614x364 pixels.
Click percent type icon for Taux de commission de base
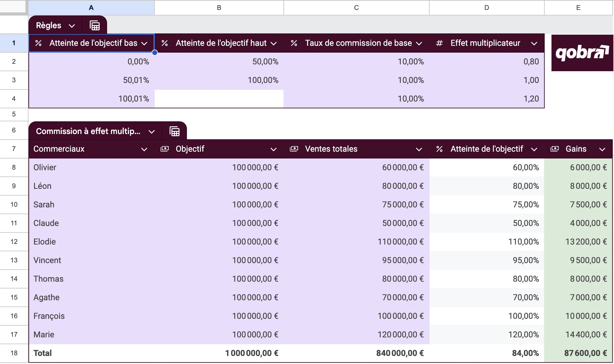click(x=294, y=43)
